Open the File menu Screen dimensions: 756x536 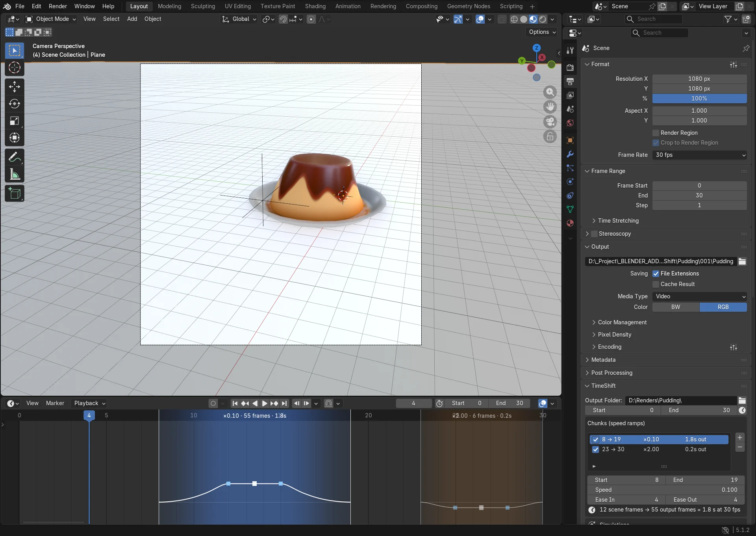20,6
